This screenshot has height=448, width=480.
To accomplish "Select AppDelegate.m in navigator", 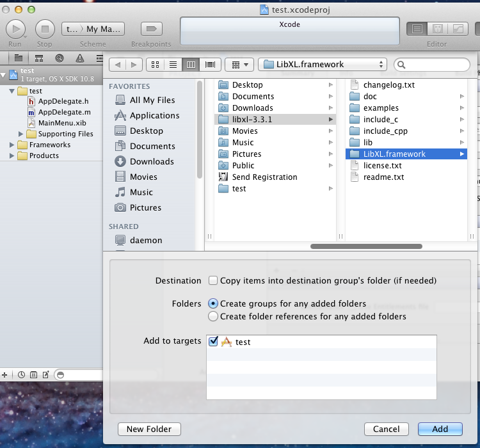I will point(59,113).
